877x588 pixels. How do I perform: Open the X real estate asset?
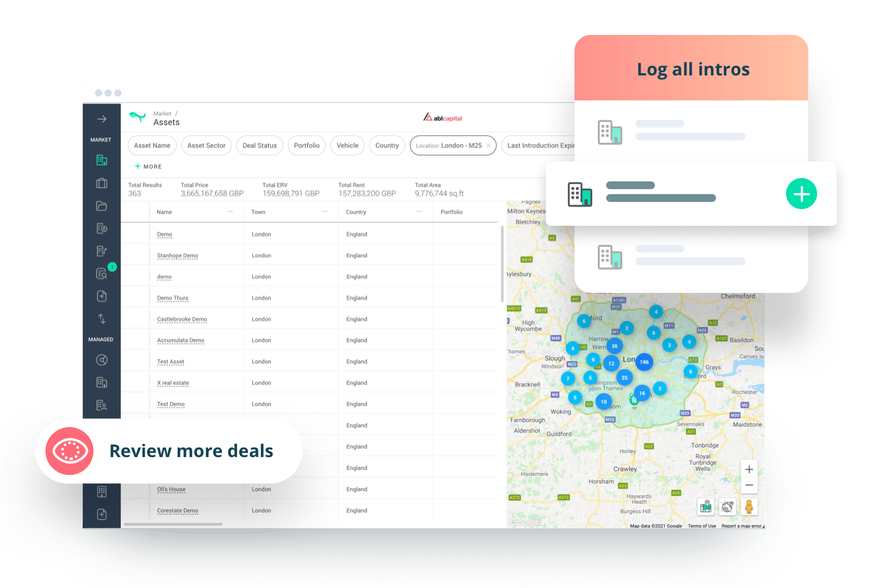173,383
